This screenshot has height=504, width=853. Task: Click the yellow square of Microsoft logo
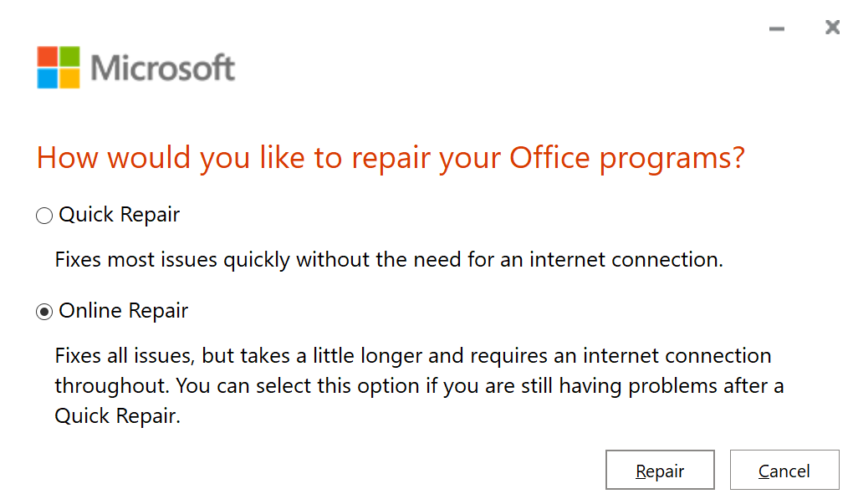(69, 79)
